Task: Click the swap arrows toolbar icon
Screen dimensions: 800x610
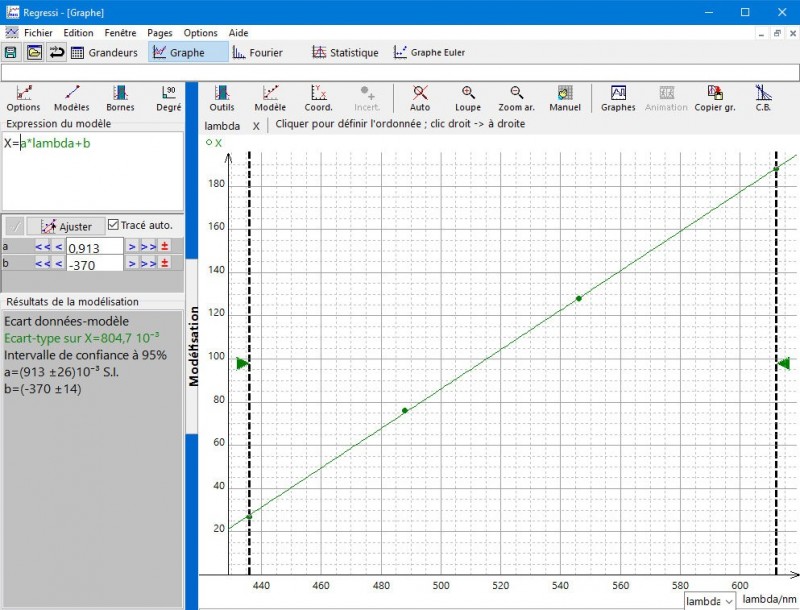Action: (57, 53)
